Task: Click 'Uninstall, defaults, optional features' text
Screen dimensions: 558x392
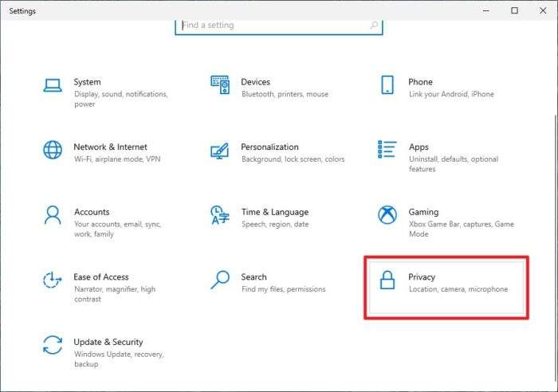Action: coord(454,164)
